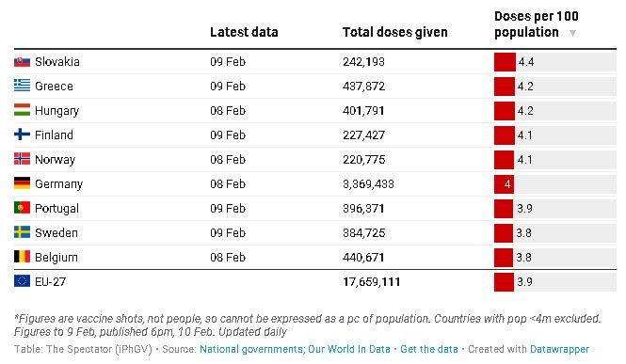Click the Greece flag icon
This screenshot has height=364, width=626.
pos(22,86)
